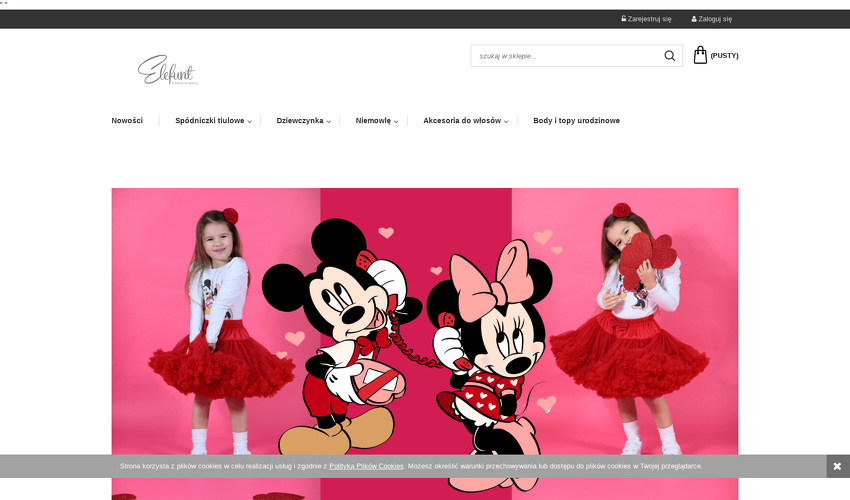The height and width of the screenshot is (500, 850).
Task: Open the Spódniczki tiulowe menu
Action: tap(210, 120)
